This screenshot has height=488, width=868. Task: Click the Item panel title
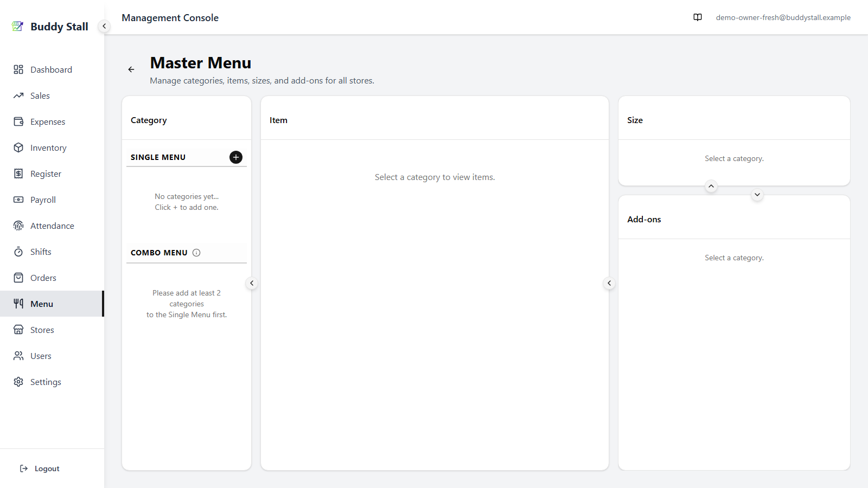(x=278, y=120)
